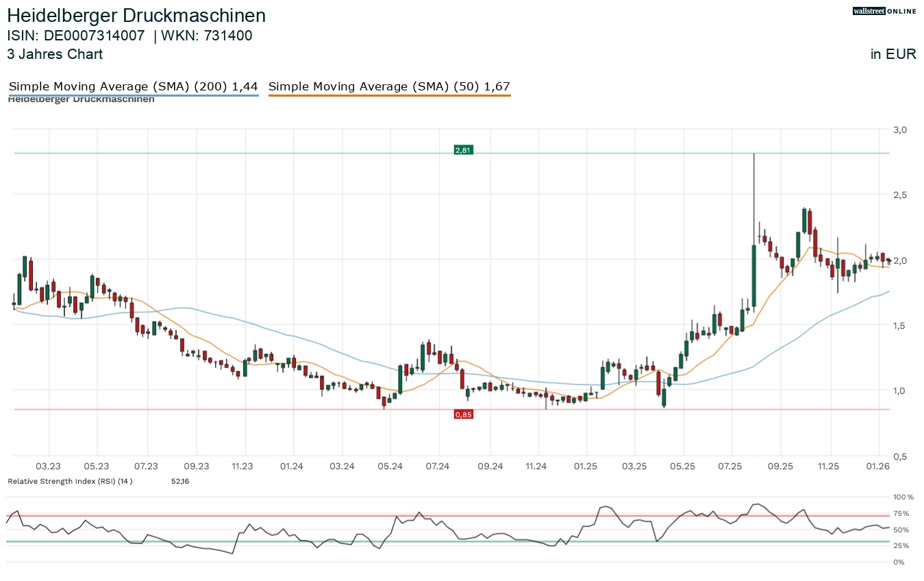Screen dimensions: 924x581
Task: Toggle the Simple Moving Average (SMA) (50) legend
Action: pos(389,86)
